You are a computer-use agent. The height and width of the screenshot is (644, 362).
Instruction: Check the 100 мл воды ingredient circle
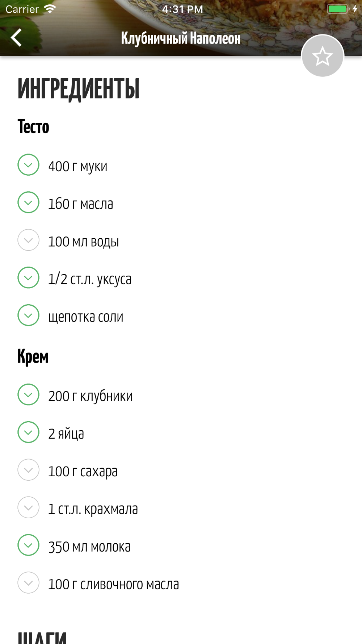28,240
